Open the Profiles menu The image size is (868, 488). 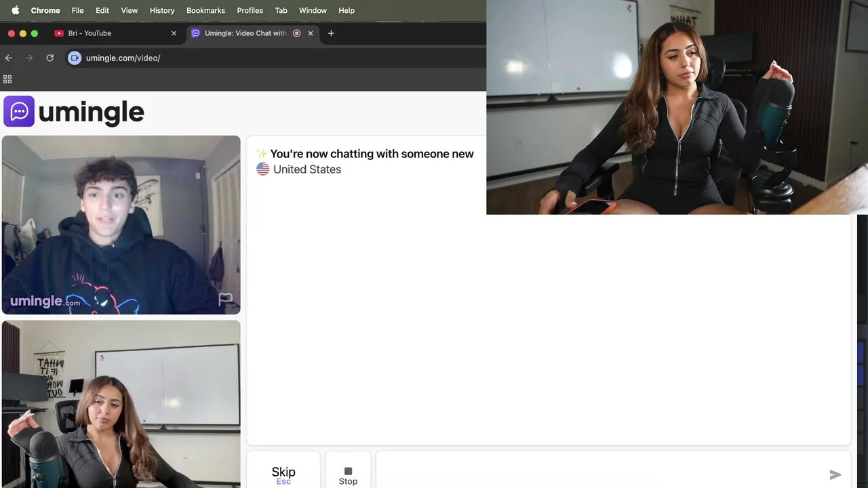pos(250,10)
